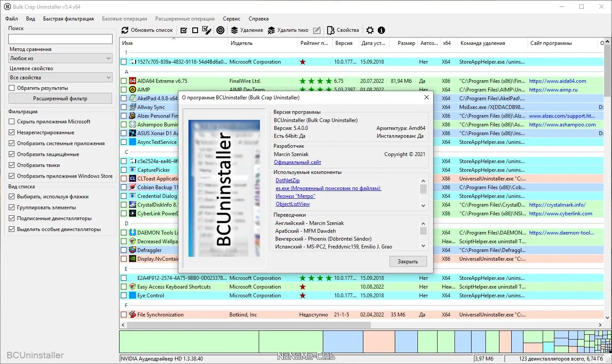The width and height of the screenshot is (612, 364).
Task: Open the Сервис menu
Action: pyautogui.click(x=232, y=19)
